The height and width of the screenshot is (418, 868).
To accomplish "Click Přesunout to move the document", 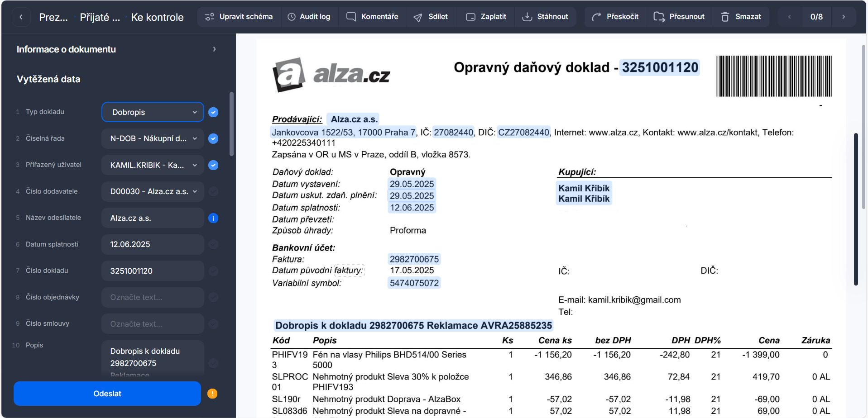I will [679, 17].
